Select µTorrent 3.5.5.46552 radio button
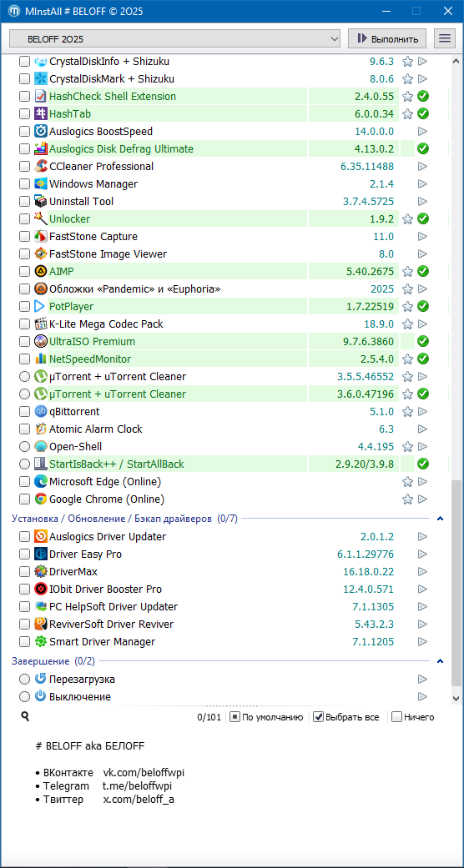This screenshot has width=464, height=868. 24,377
